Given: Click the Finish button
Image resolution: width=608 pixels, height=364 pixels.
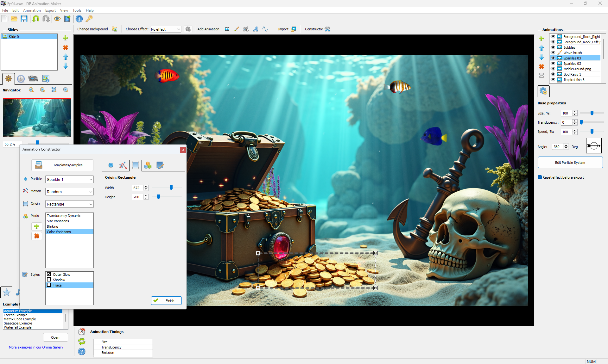Looking at the screenshot, I should pos(166,301).
